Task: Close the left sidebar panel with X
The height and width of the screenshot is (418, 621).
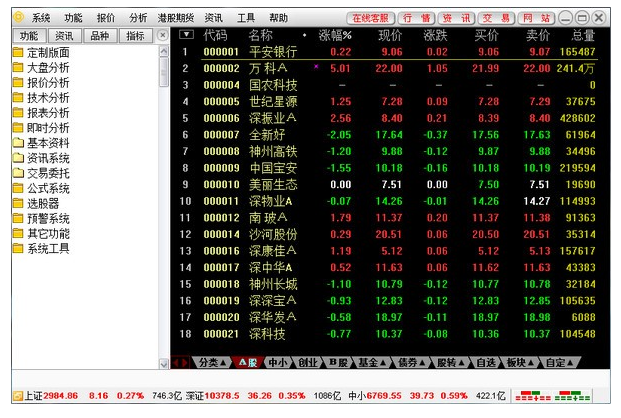Action: point(162,35)
